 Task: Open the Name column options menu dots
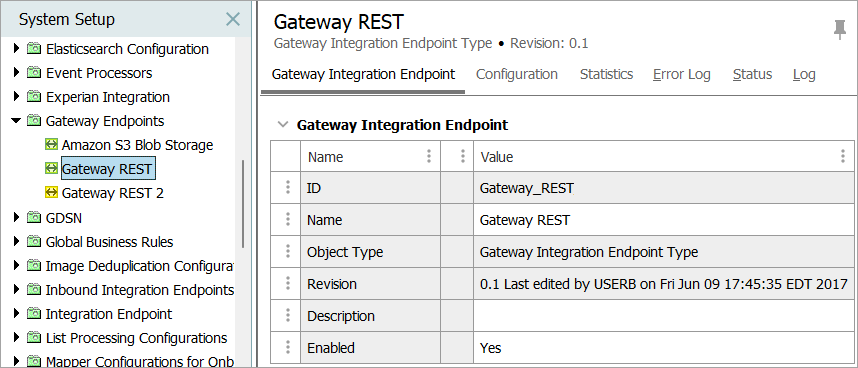(429, 156)
